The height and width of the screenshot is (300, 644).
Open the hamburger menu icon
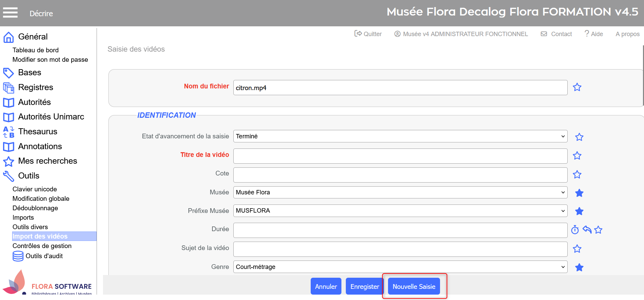[x=10, y=13]
